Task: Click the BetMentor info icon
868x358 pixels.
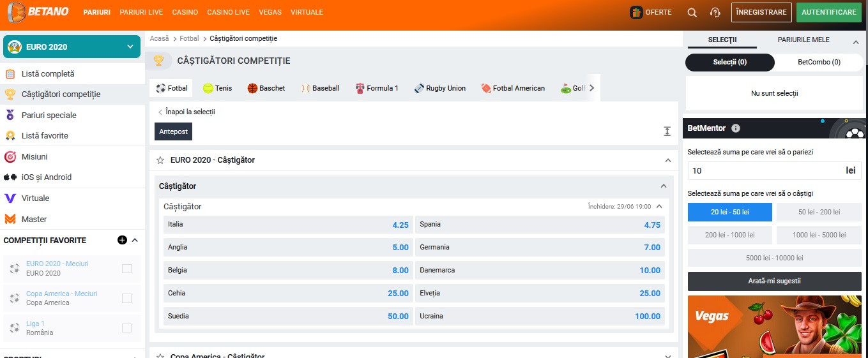Action: pos(736,128)
